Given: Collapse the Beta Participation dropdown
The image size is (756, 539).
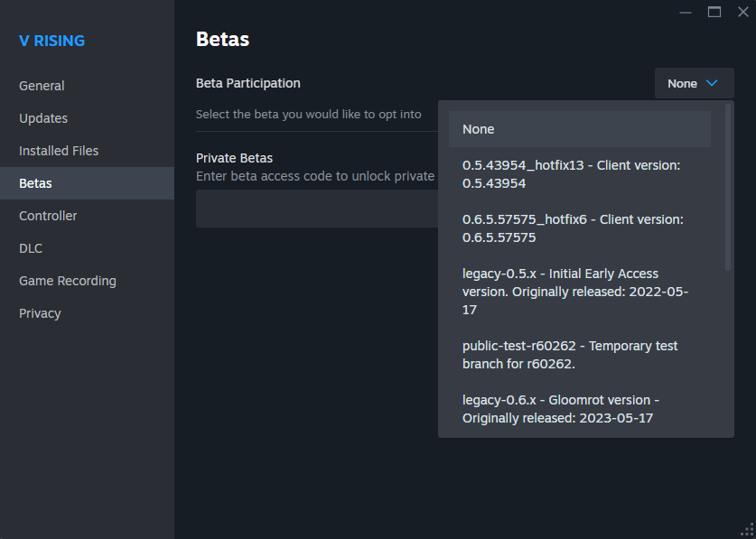Looking at the screenshot, I should (693, 83).
